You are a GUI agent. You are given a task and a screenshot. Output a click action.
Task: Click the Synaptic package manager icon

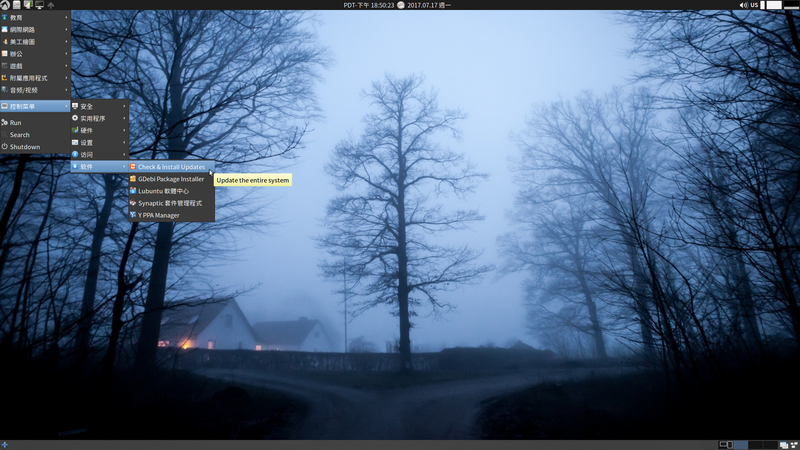[133, 203]
